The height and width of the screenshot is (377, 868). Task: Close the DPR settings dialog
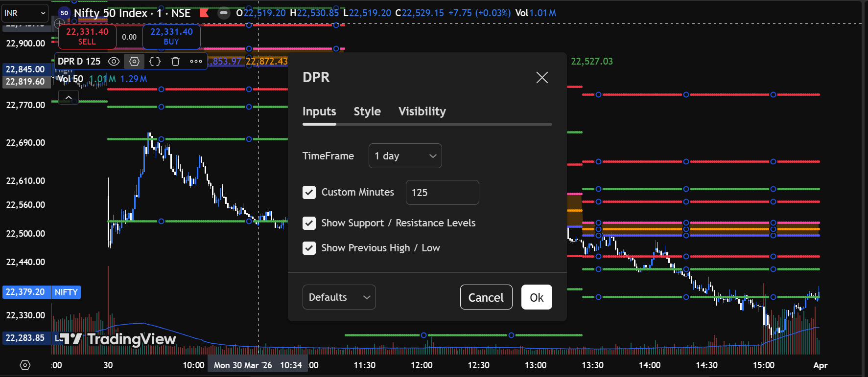click(542, 77)
